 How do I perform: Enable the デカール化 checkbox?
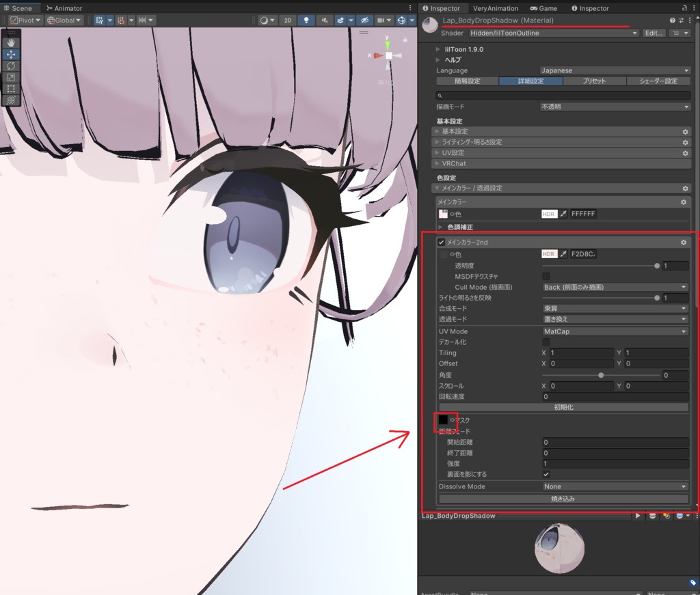point(546,342)
